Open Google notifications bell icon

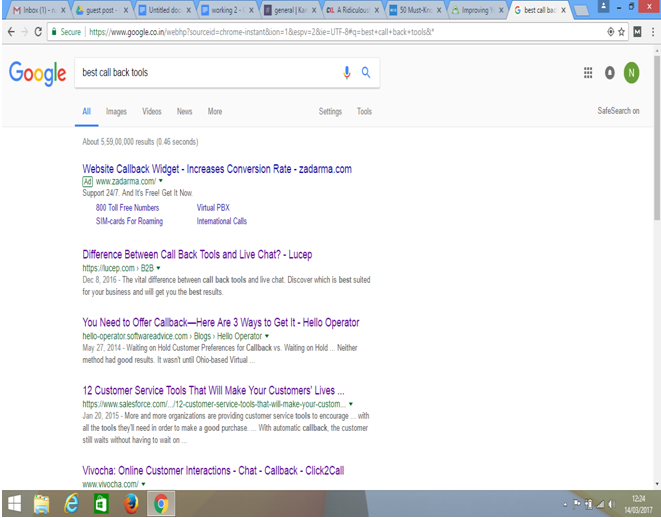click(x=610, y=72)
